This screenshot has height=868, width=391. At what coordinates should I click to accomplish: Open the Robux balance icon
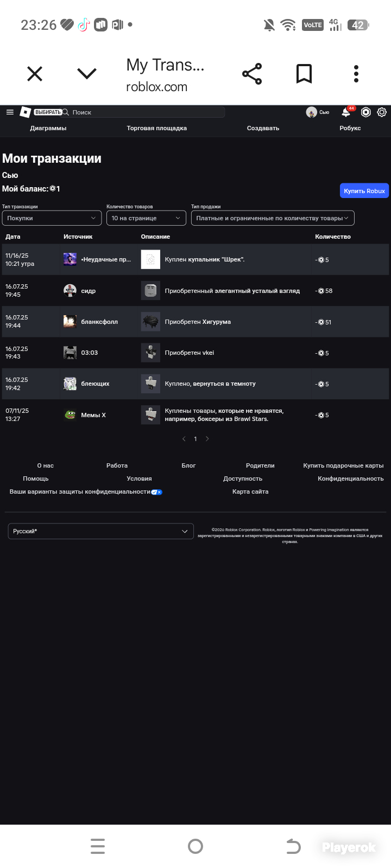click(366, 112)
